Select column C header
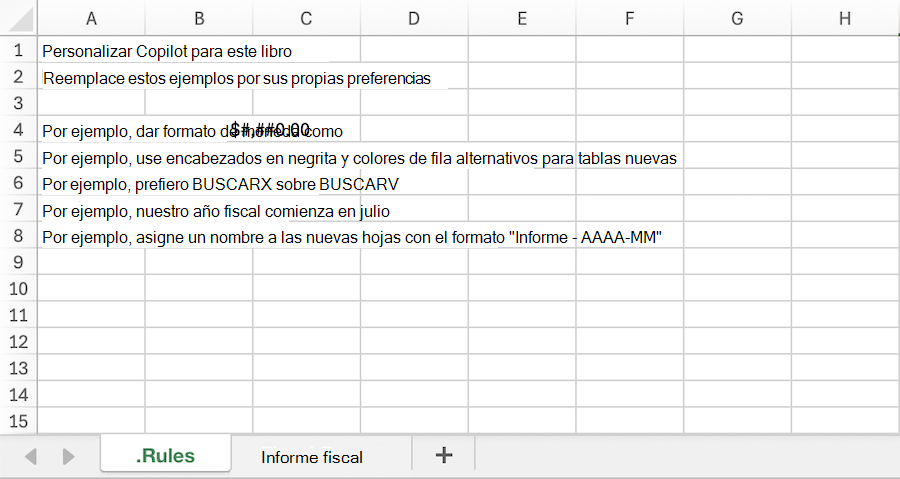This screenshot has height=479, width=900. (307, 18)
